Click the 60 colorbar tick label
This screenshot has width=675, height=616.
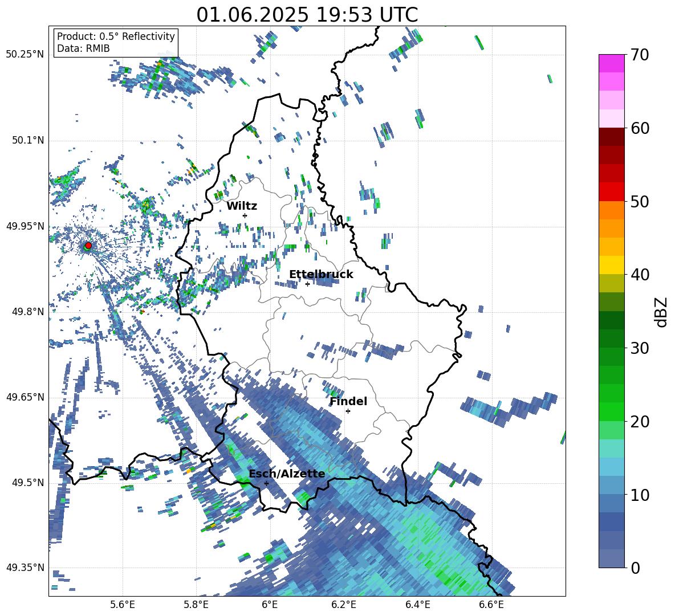pos(640,128)
